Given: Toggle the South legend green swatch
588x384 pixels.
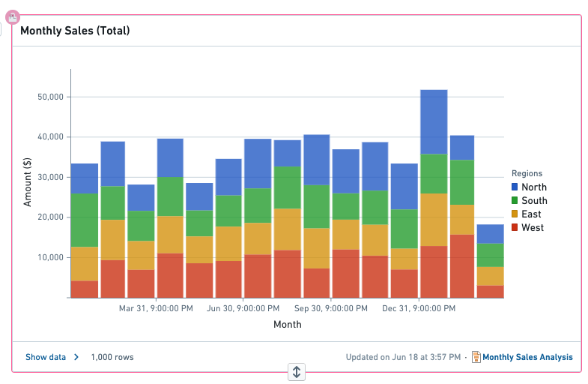Looking at the screenshot, I should coord(515,200).
